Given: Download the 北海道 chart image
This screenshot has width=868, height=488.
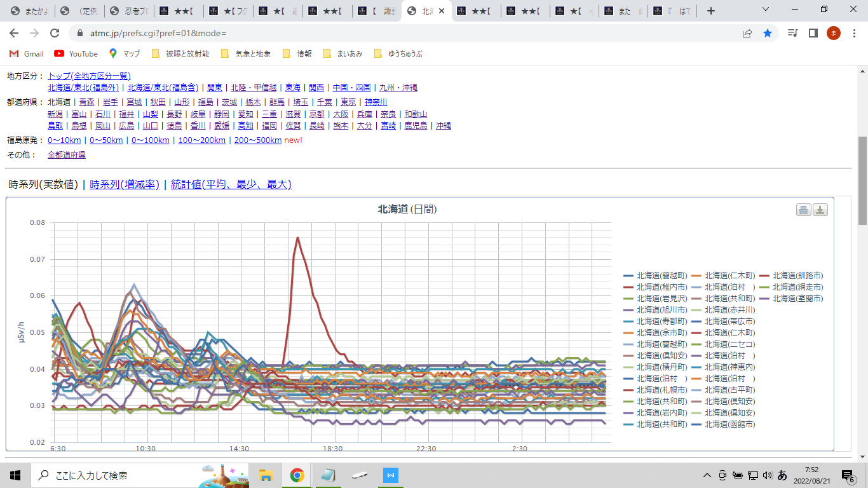Looking at the screenshot, I should click(x=820, y=210).
